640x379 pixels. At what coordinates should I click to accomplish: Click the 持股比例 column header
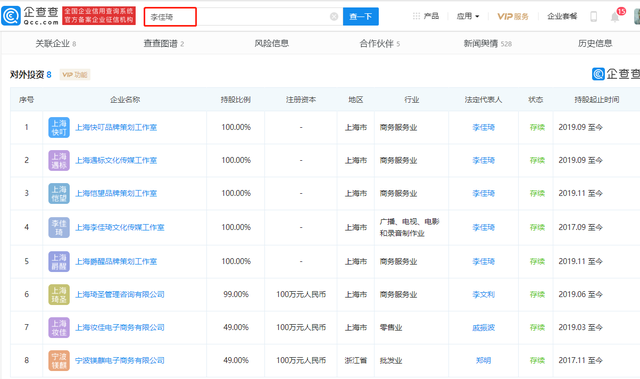236,100
